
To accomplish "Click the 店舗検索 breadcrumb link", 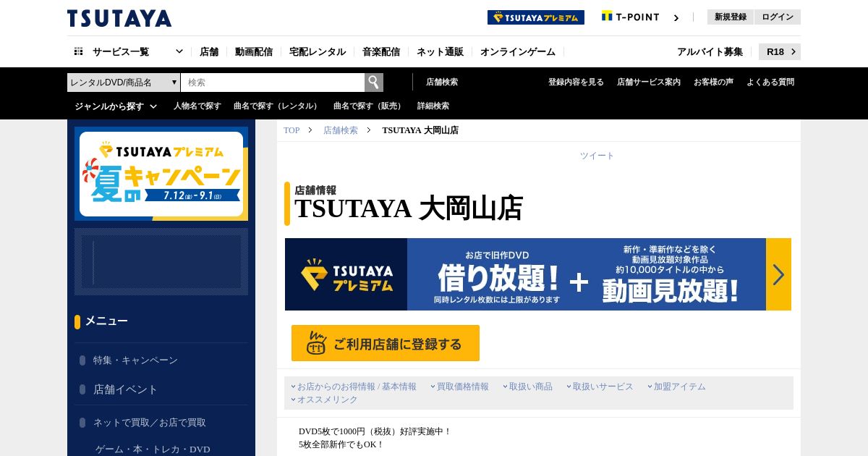I will click(341, 130).
